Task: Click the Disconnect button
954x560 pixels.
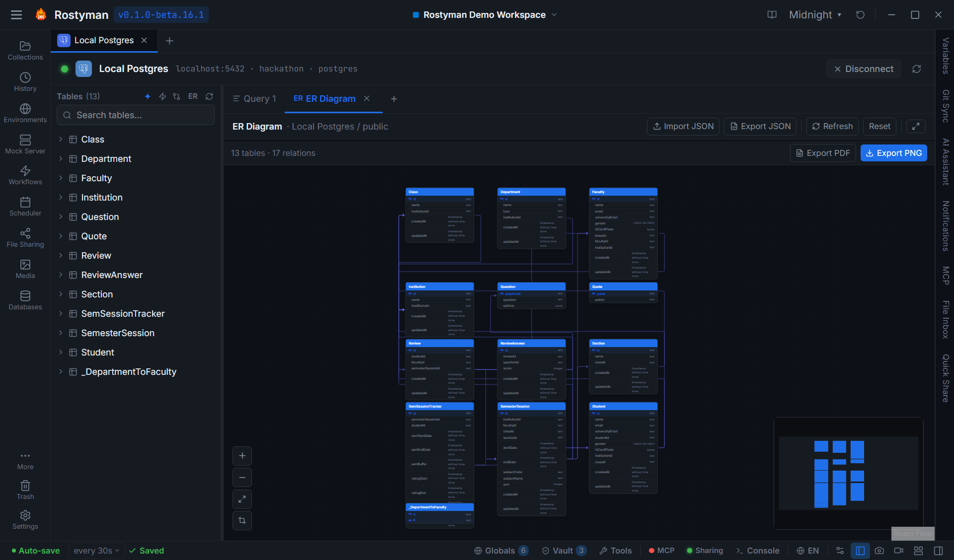Action: (864, 69)
